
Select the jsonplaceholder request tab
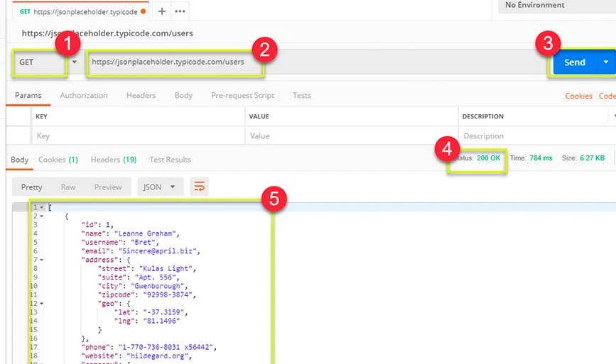pyautogui.click(x=82, y=12)
